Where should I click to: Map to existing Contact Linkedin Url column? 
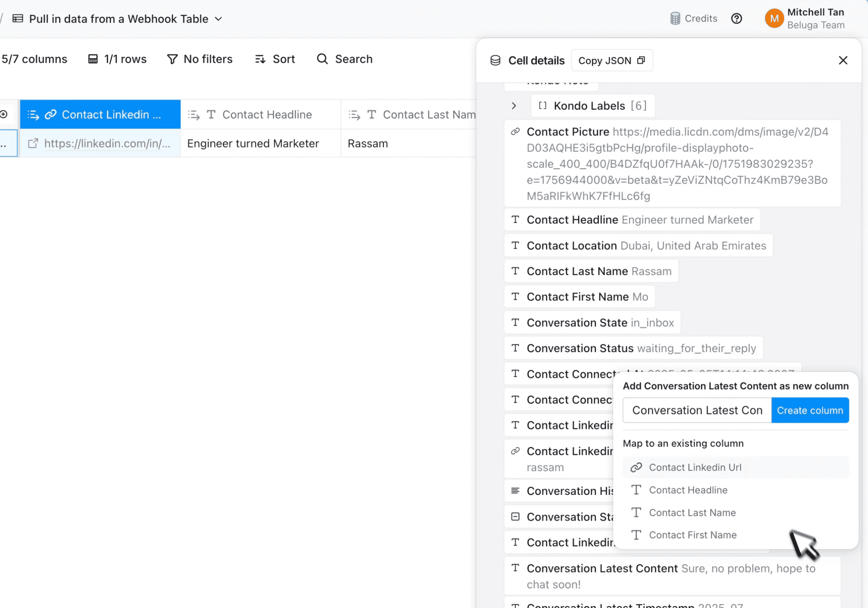695,467
